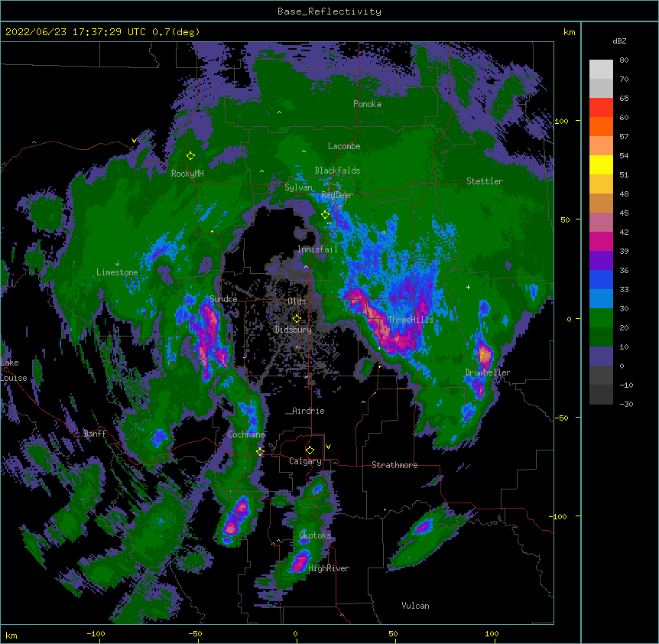This screenshot has height=644, width=659.
Task: Click the dBZ legend heading
Action: click(619, 41)
